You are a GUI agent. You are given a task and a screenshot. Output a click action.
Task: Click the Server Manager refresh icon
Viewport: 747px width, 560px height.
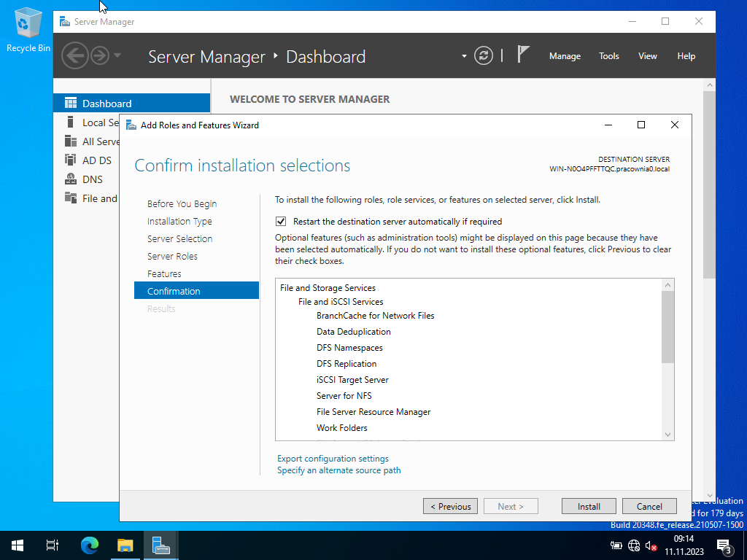[484, 56]
